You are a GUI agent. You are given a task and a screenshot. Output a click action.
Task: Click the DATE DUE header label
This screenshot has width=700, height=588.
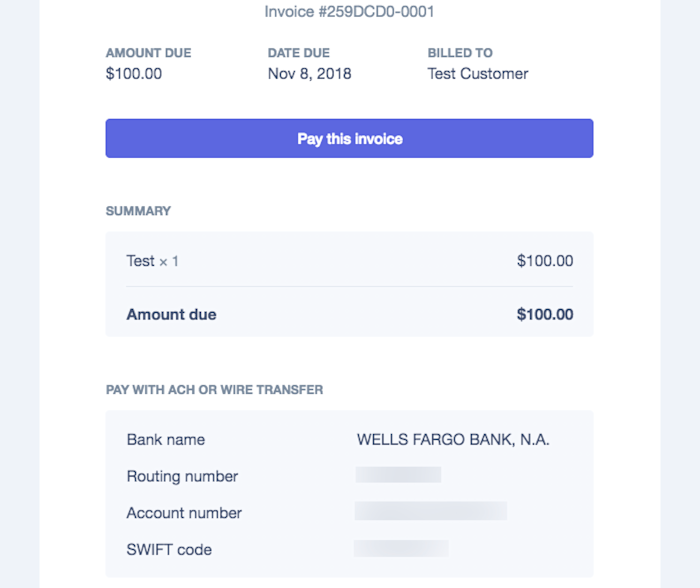[297, 53]
